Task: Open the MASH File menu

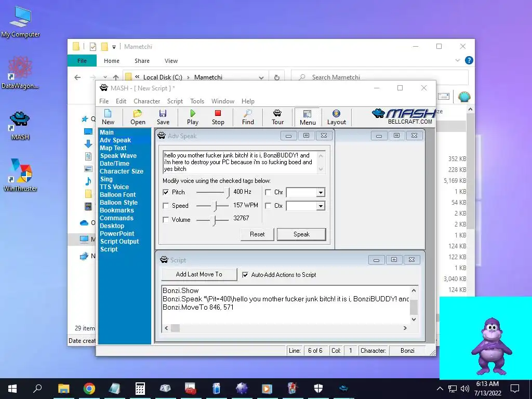Action: point(104,101)
